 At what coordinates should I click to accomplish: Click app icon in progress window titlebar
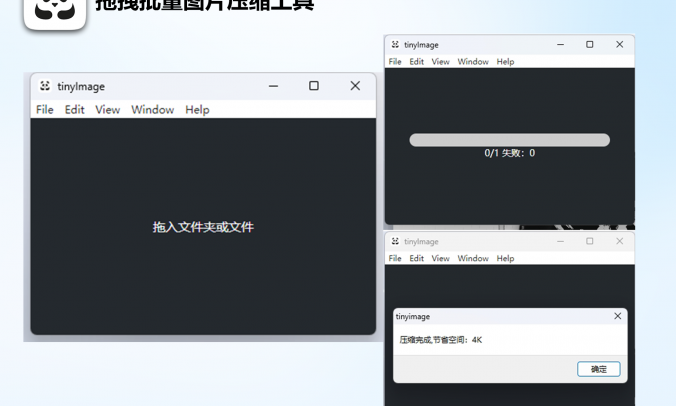[x=395, y=44]
